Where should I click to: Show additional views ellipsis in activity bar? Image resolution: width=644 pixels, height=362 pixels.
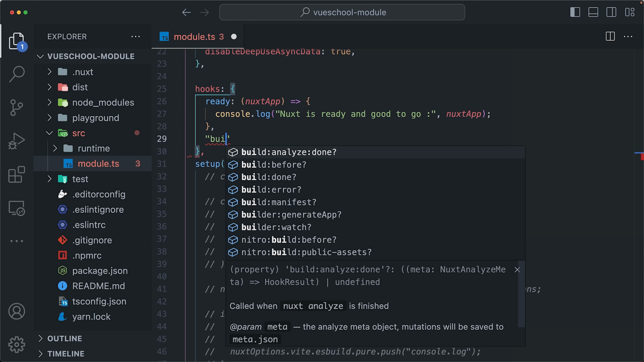16,241
